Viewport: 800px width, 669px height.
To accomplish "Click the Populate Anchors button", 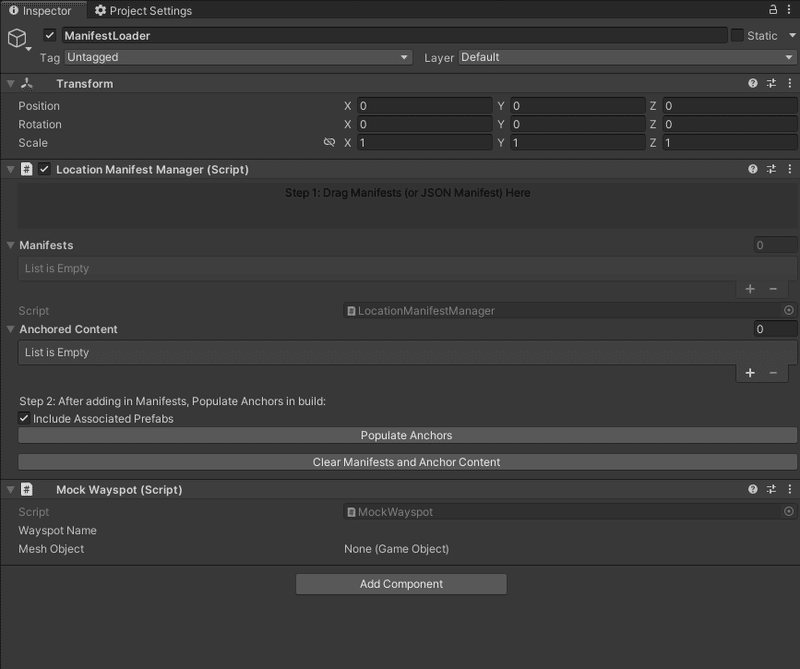I will point(407,435).
